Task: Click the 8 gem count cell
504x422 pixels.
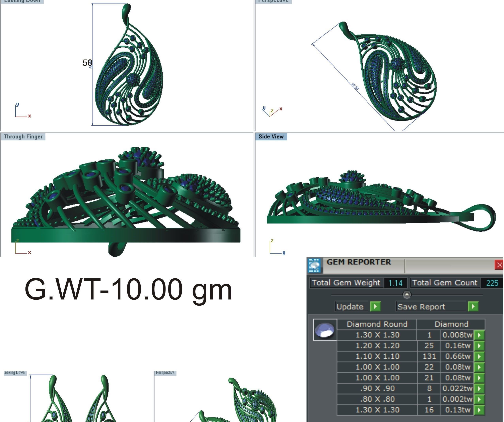Action: pos(429,388)
